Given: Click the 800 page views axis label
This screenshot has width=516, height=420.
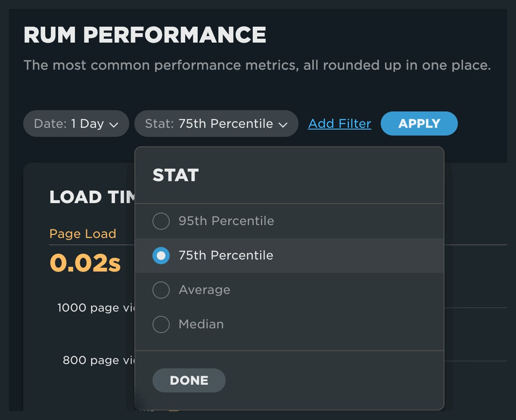Looking at the screenshot, I should 99,360.
